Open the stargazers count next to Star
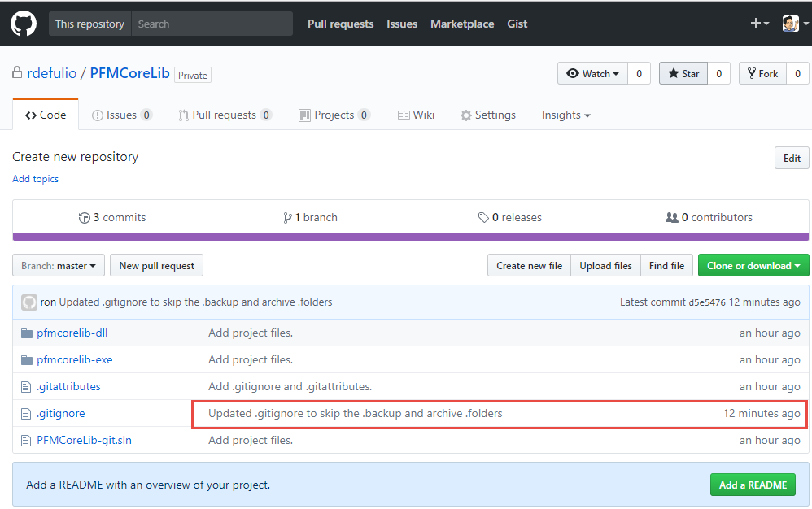The width and height of the screenshot is (812, 509). click(x=718, y=73)
